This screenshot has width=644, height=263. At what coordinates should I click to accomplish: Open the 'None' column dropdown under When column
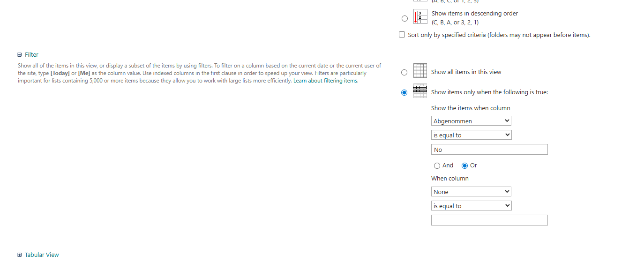tap(471, 192)
